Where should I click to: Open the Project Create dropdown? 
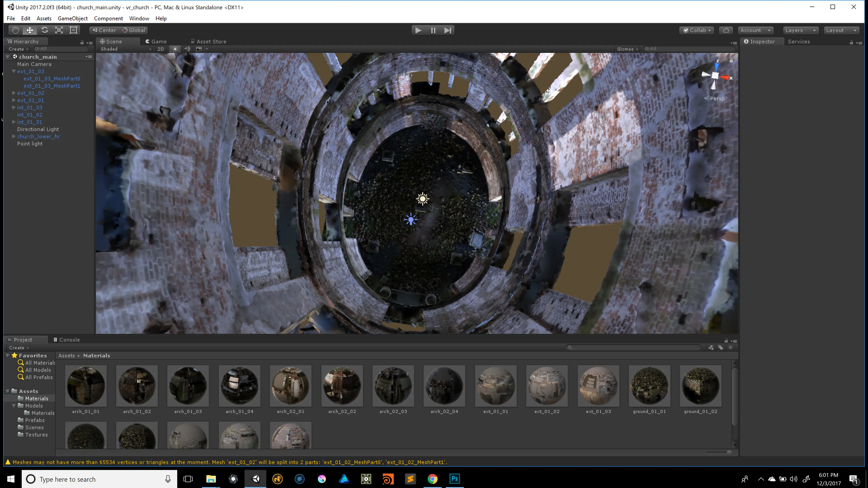19,347
